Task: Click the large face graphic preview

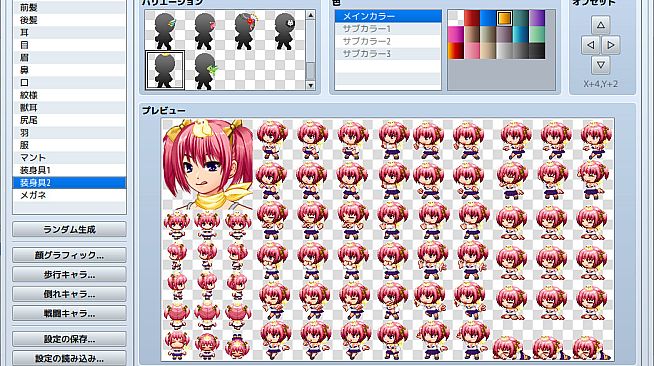Action: click(207, 164)
